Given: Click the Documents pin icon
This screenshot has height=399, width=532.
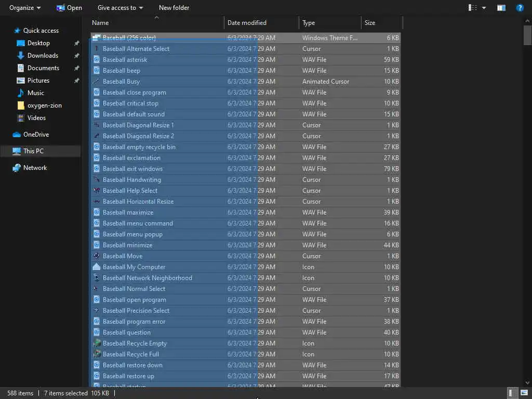Looking at the screenshot, I should 77,68.
